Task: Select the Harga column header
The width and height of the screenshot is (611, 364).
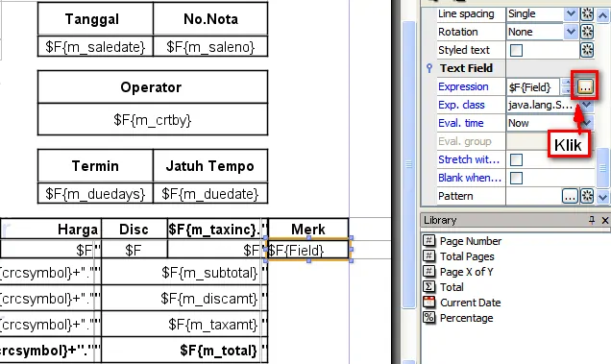Action: 51,229
